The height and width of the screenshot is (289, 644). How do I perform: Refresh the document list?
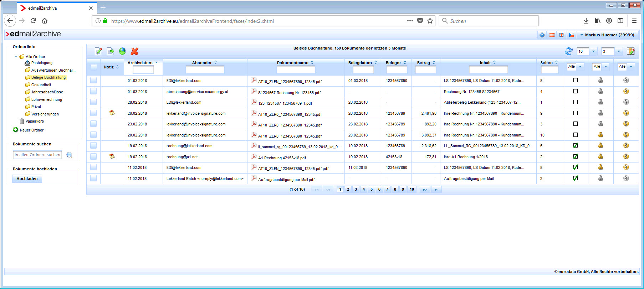coord(568,51)
